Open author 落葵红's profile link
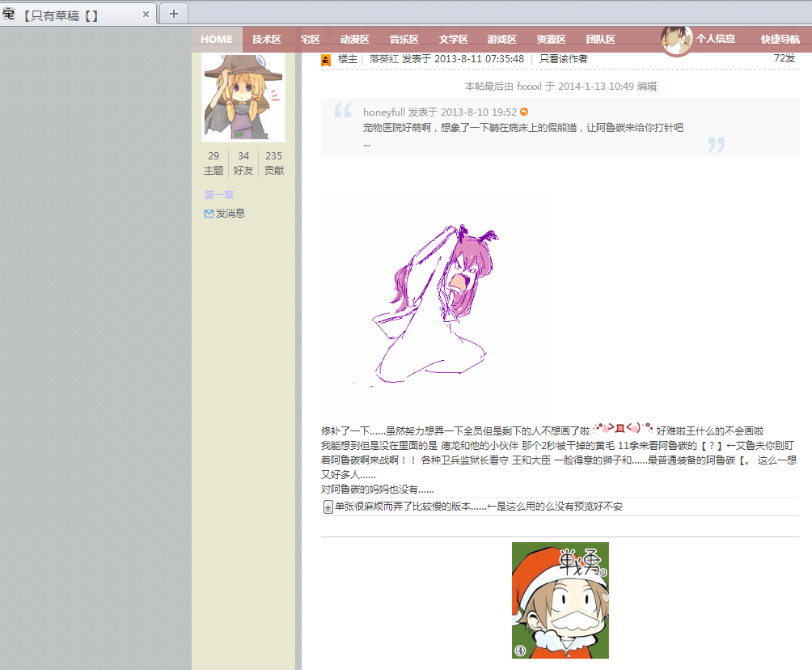Image resolution: width=812 pixels, height=670 pixels. (x=384, y=59)
